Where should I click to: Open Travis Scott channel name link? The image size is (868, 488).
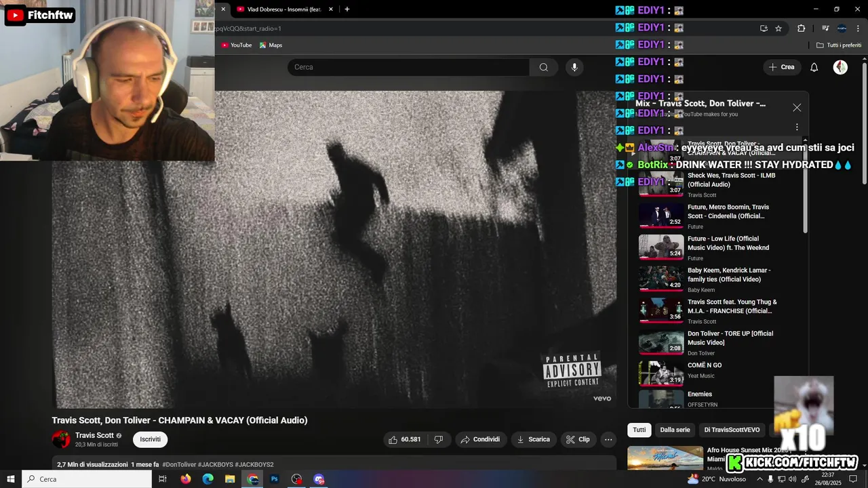(94, 435)
